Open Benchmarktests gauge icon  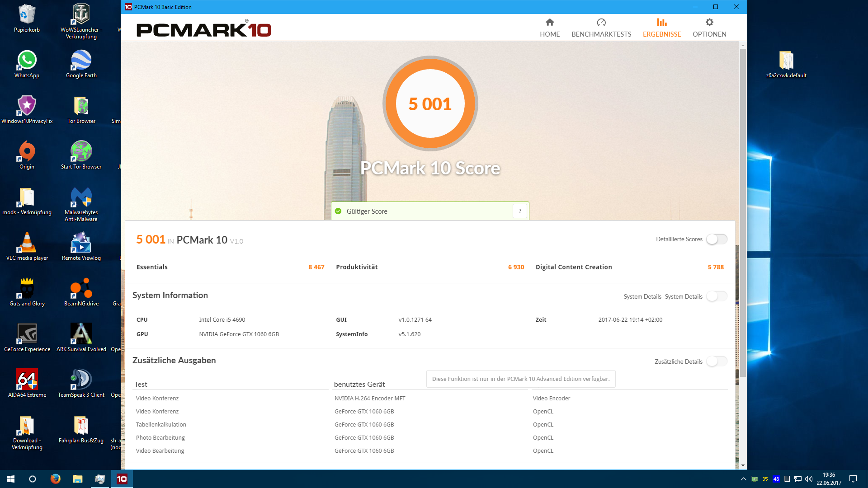point(601,22)
